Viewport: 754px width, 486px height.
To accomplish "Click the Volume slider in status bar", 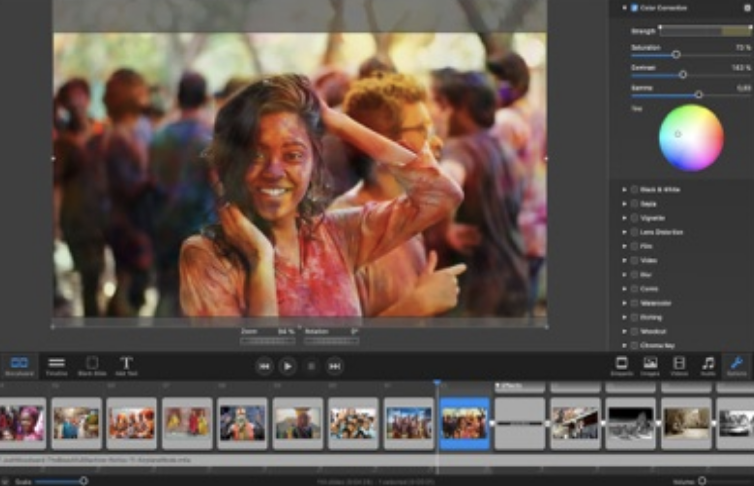I will [x=702, y=480].
